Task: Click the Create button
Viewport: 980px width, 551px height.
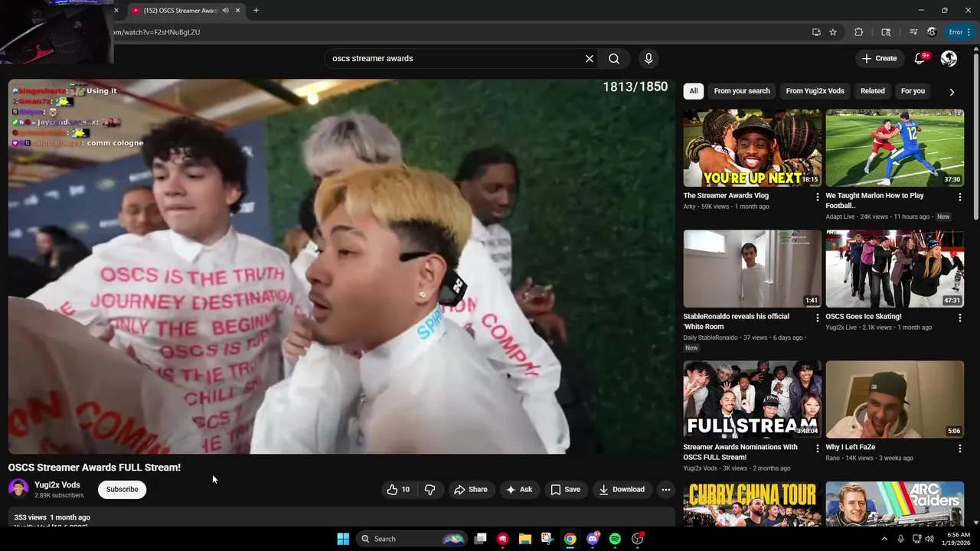Action: (x=879, y=58)
